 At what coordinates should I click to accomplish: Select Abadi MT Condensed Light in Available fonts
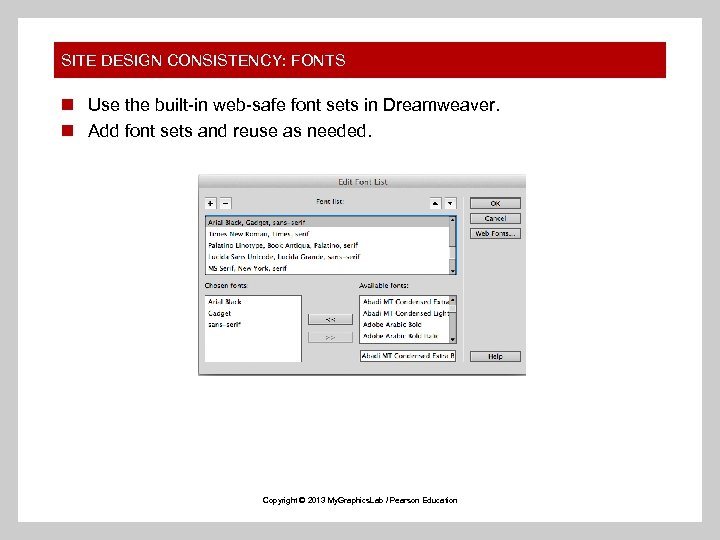click(405, 313)
